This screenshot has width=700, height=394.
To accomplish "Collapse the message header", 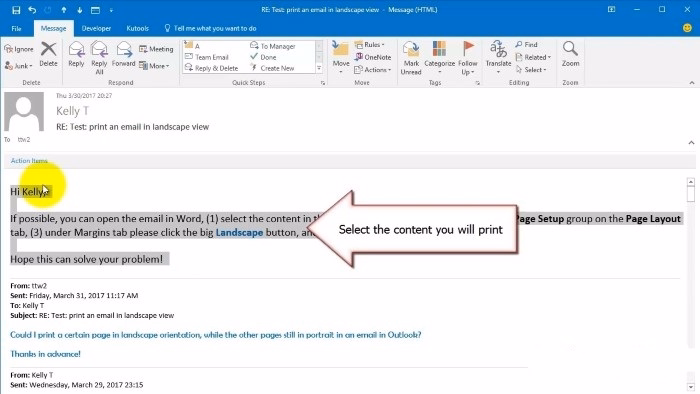I will (x=691, y=143).
